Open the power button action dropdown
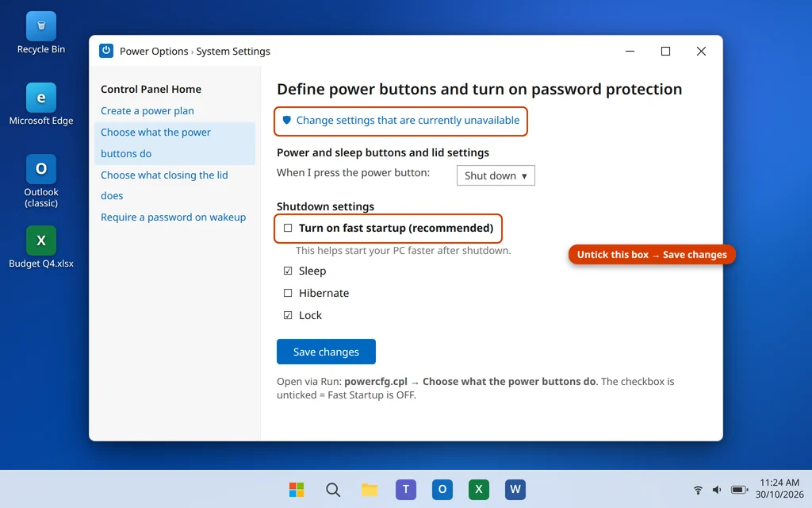The image size is (812, 508). point(496,175)
